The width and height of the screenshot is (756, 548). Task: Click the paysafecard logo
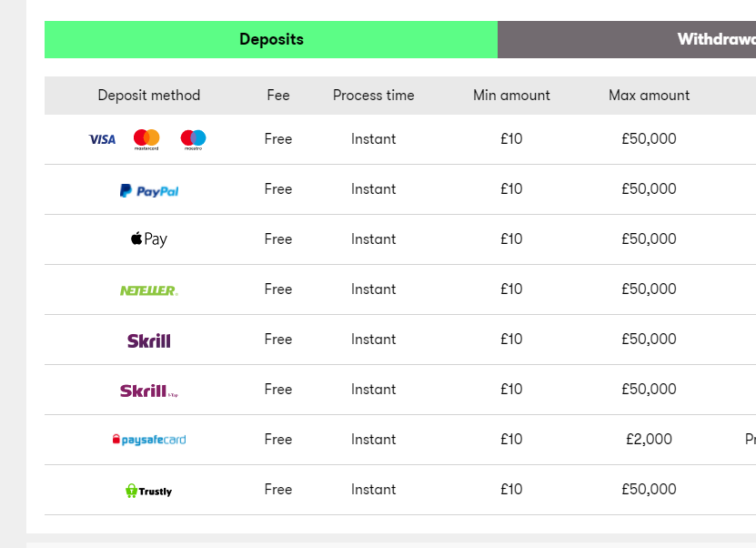149,440
